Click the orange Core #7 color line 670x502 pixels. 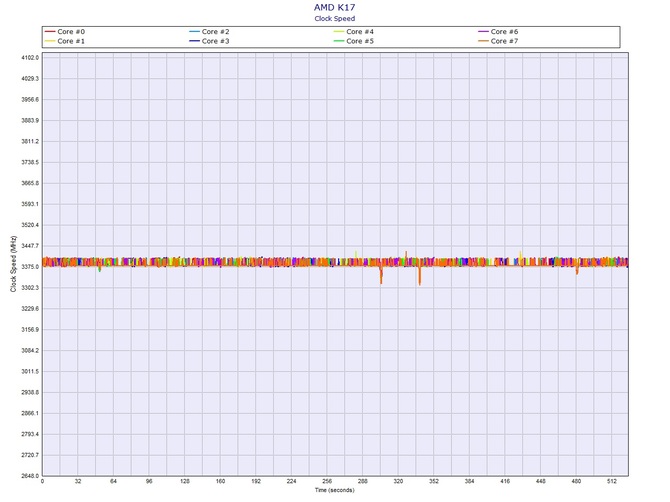[483, 41]
